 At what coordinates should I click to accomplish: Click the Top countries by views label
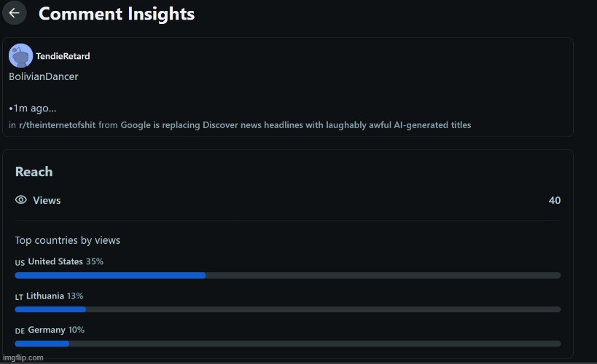pyautogui.click(x=67, y=240)
